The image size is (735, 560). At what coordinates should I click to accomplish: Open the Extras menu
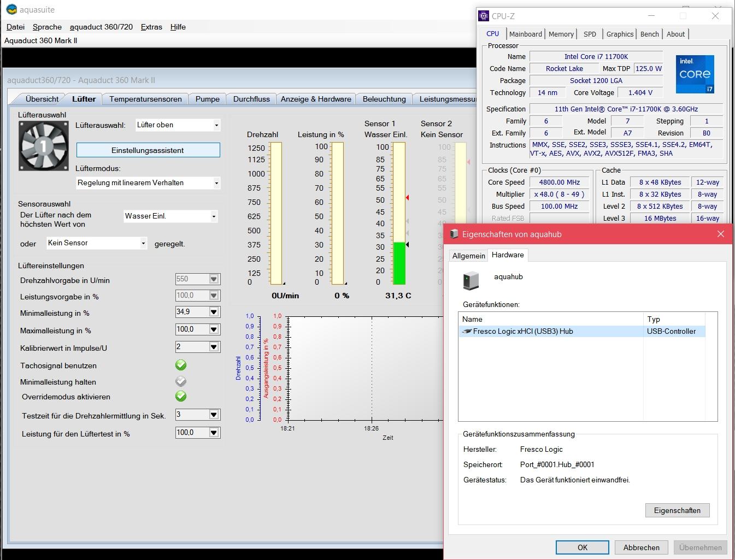(151, 27)
